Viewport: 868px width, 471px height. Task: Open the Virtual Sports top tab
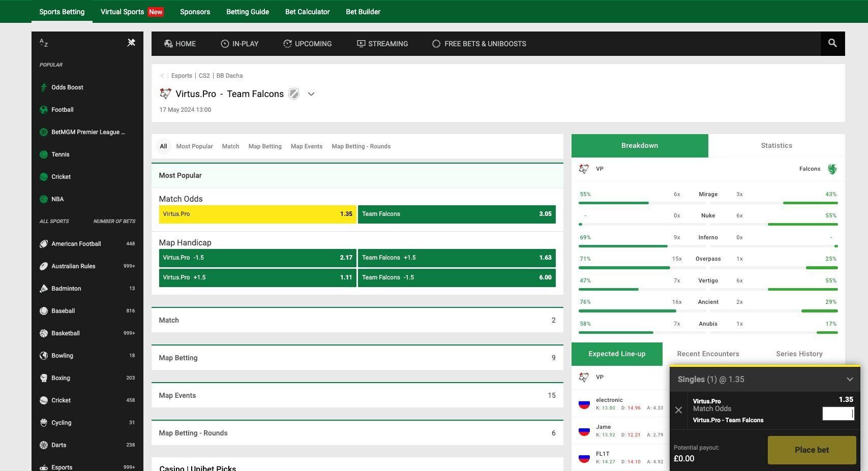coord(132,12)
